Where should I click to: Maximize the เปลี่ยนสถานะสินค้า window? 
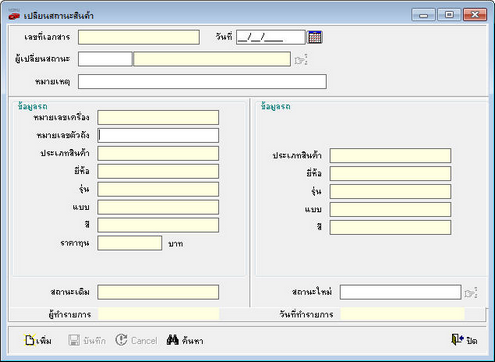tap(449, 15)
